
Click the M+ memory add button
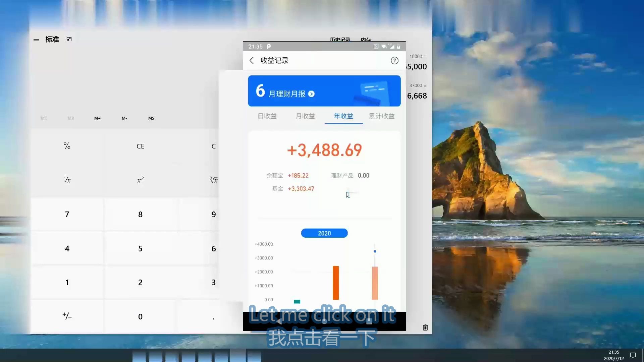(97, 118)
